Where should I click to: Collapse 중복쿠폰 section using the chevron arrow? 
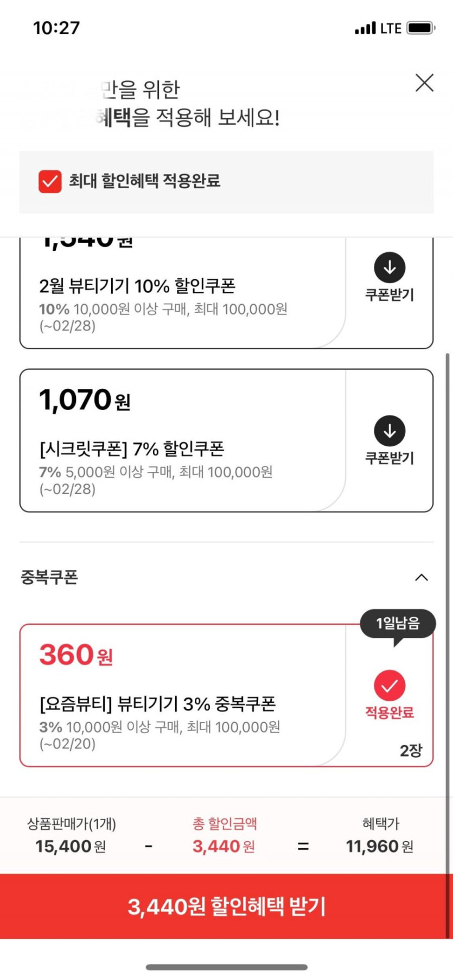point(422,578)
